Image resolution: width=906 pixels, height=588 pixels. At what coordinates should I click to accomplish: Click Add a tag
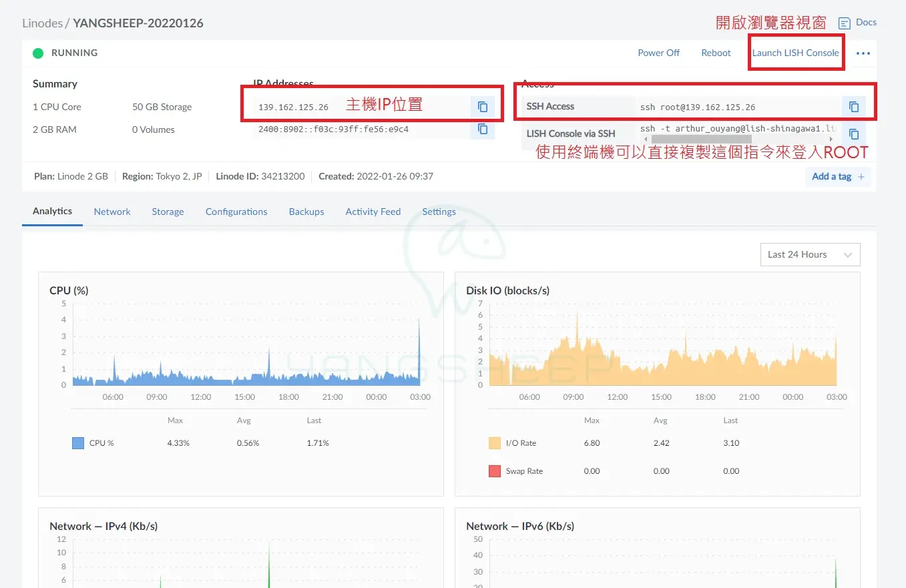pos(831,177)
